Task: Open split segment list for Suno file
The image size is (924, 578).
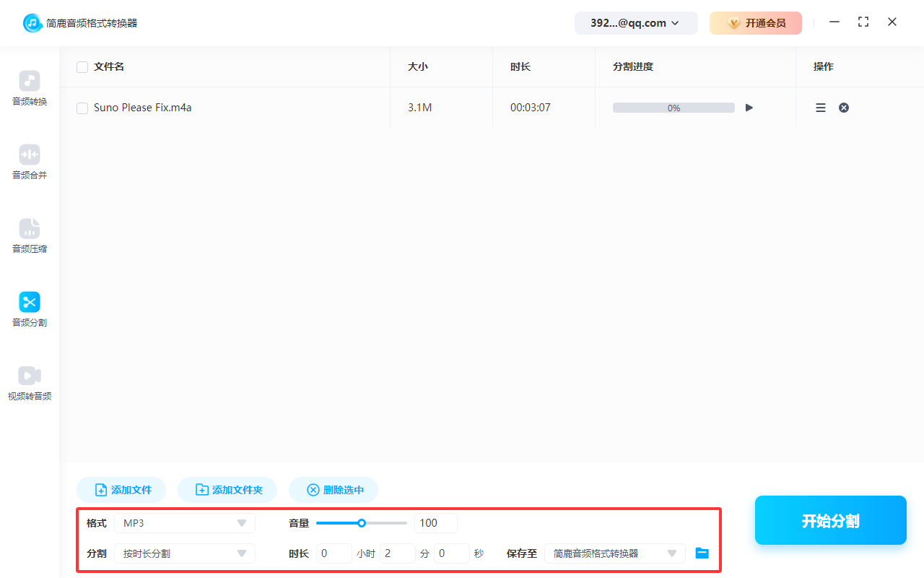Action: [x=820, y=108]
